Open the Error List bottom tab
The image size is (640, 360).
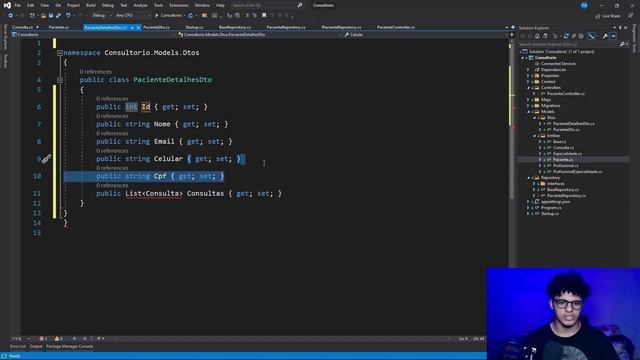point(18,347)
